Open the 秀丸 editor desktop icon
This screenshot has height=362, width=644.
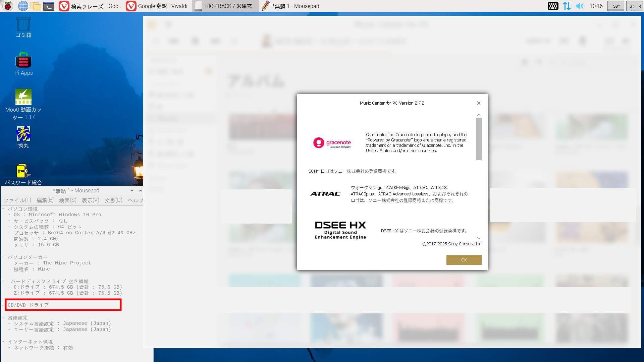pyautogui.click(x=23, y=134)
